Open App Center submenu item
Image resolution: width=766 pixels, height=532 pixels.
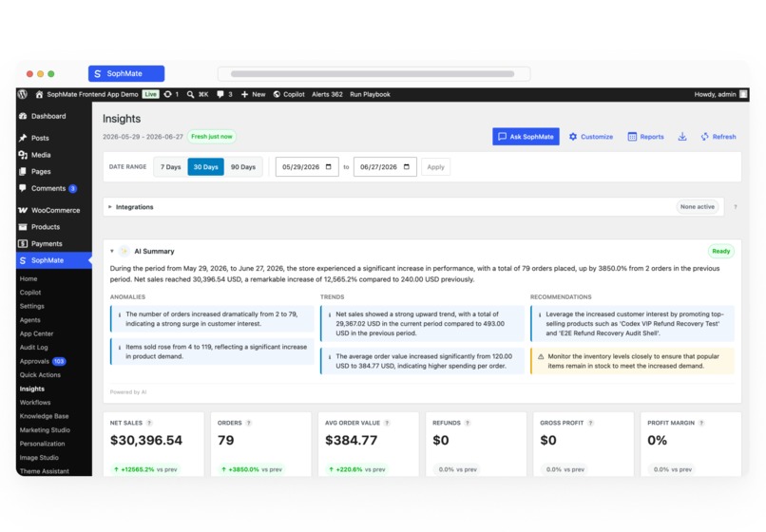click(x=36, y=333)
